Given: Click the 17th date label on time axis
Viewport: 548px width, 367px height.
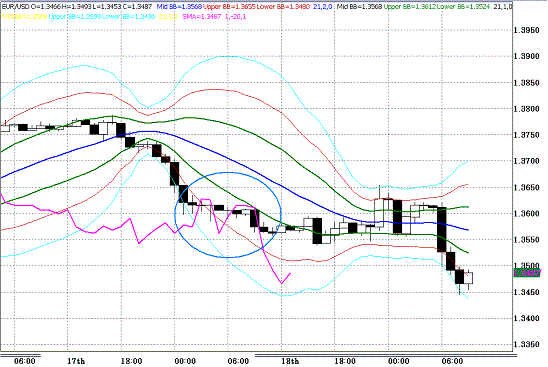Looking at the screenshot, I should pyautogui.click(x=76, y=361).
